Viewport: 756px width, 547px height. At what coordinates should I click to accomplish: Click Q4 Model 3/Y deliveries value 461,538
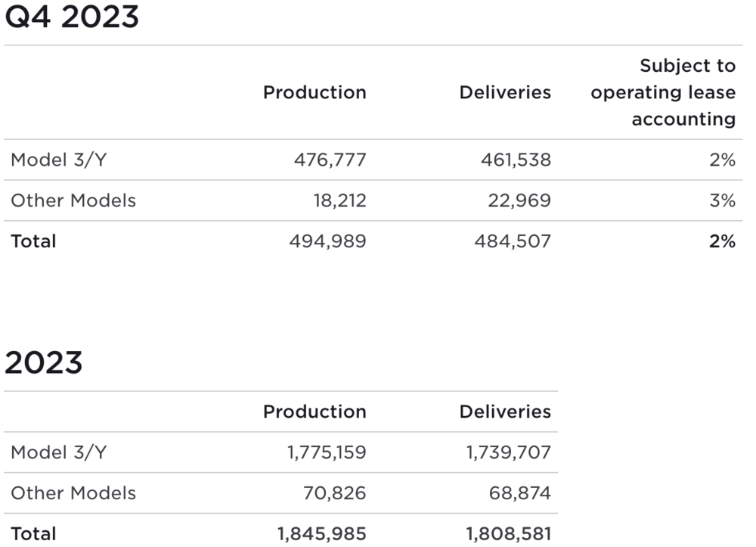[x=516, y=160]
